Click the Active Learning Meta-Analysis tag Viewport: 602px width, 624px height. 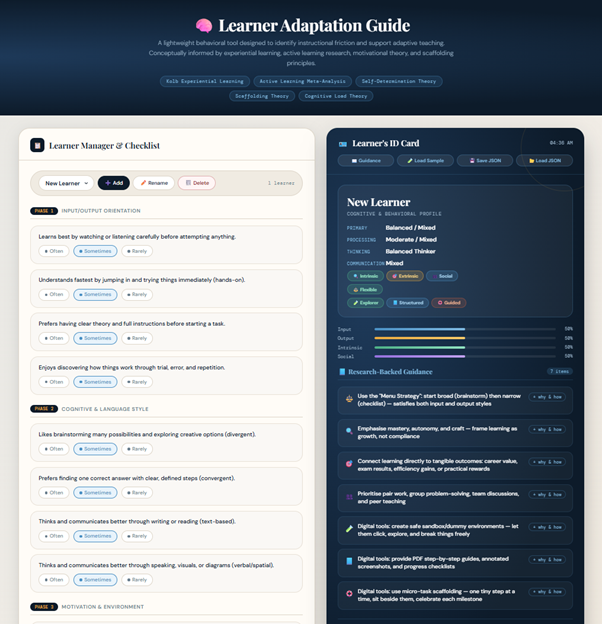302,81
